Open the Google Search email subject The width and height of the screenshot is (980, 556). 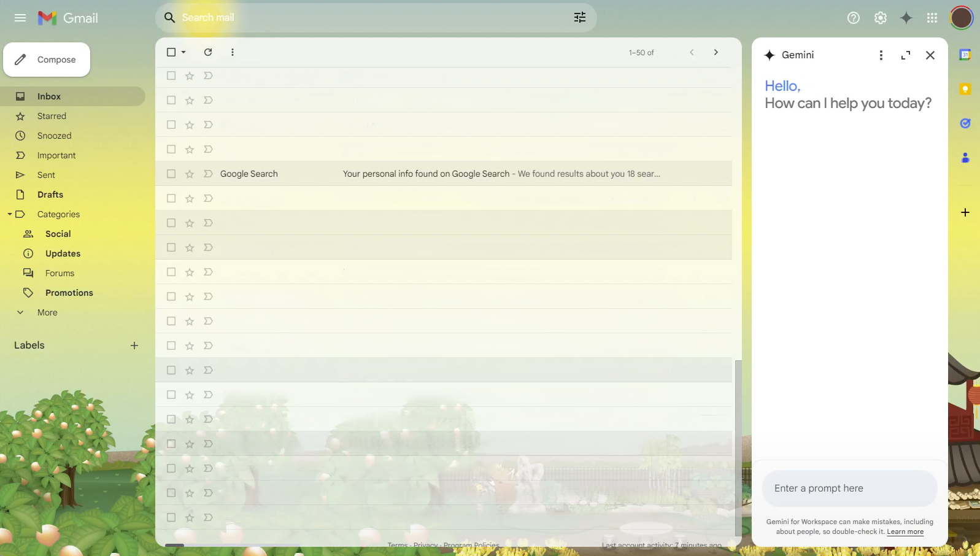426,174
